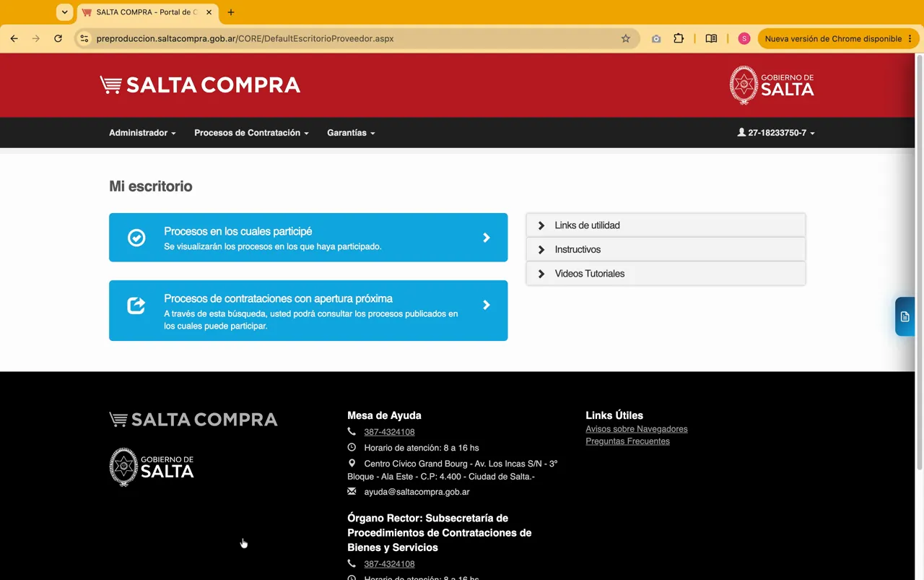This screenshot has height=580, width=924.
Task: Open the tab search dropdown arrow
Action: 65,12
